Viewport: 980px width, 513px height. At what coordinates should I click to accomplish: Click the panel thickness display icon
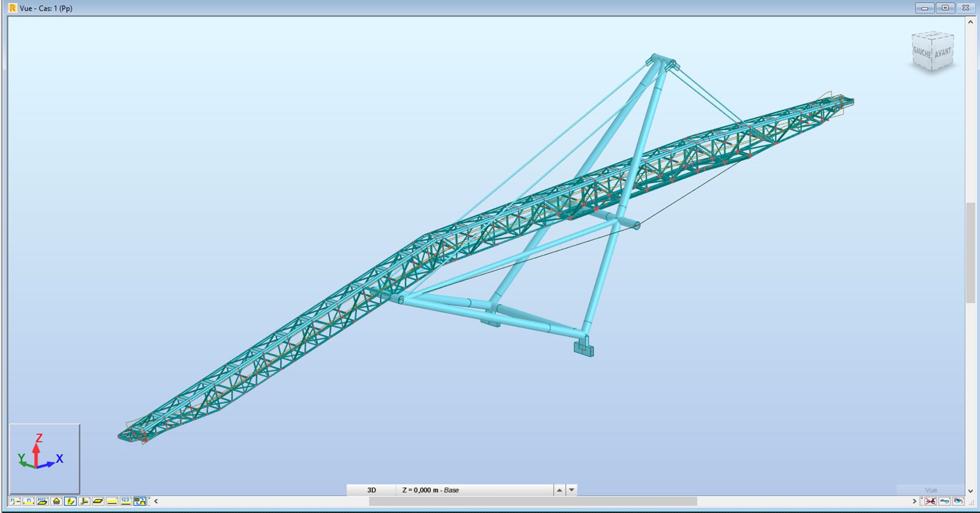point(98,501)
